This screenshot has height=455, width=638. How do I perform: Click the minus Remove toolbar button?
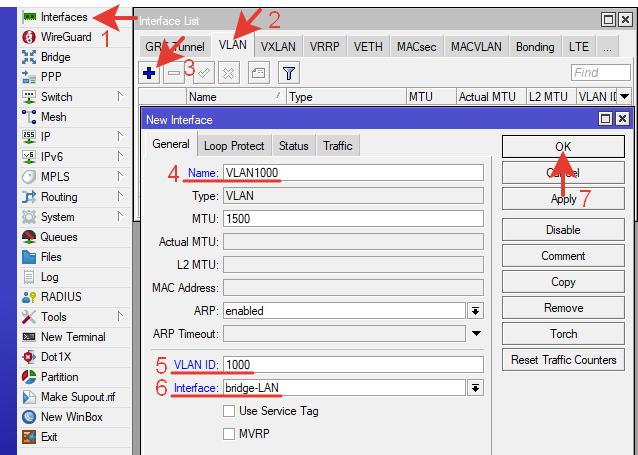click(174, 73)
